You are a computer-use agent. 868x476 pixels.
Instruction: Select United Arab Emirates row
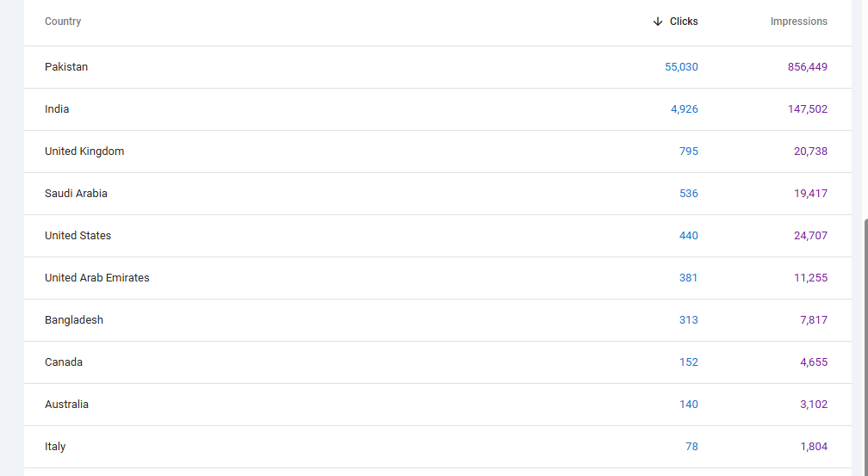[x=437, y=278]
